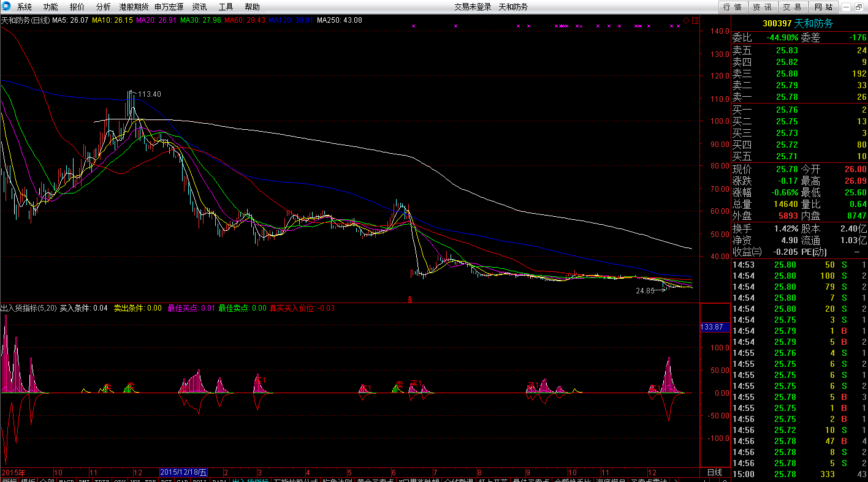
Task: Select the 卖一 25.78 order book row
Action: [799, 97]
